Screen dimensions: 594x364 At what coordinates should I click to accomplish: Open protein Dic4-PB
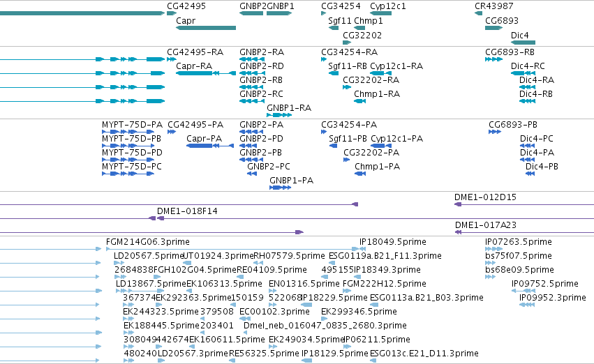pyautogui.click(x=542, y=167)
